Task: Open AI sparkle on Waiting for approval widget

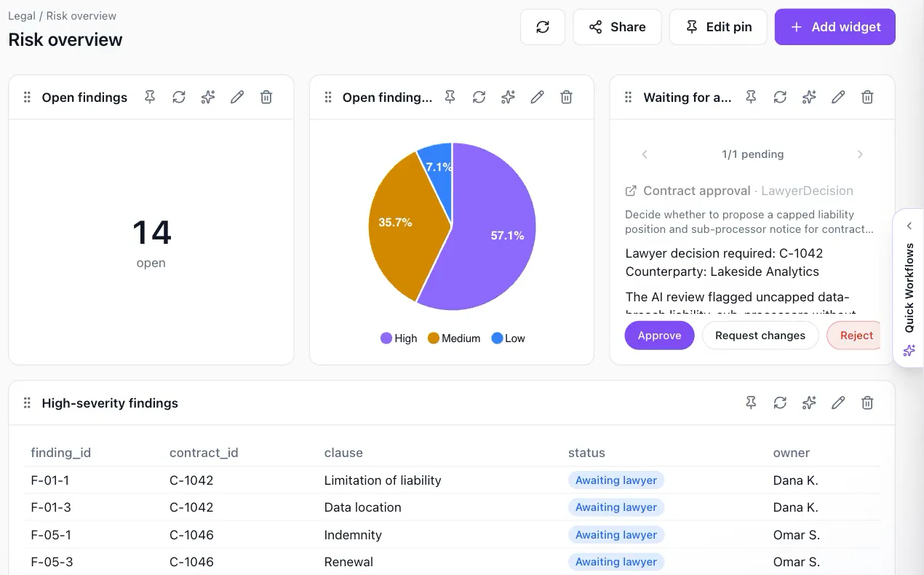Action: click(809, 97)
